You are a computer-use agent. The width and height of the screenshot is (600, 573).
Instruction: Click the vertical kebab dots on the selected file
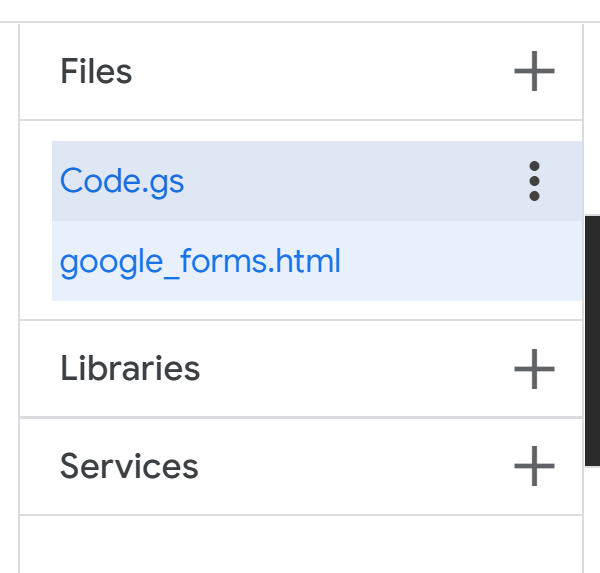(534, 181)
